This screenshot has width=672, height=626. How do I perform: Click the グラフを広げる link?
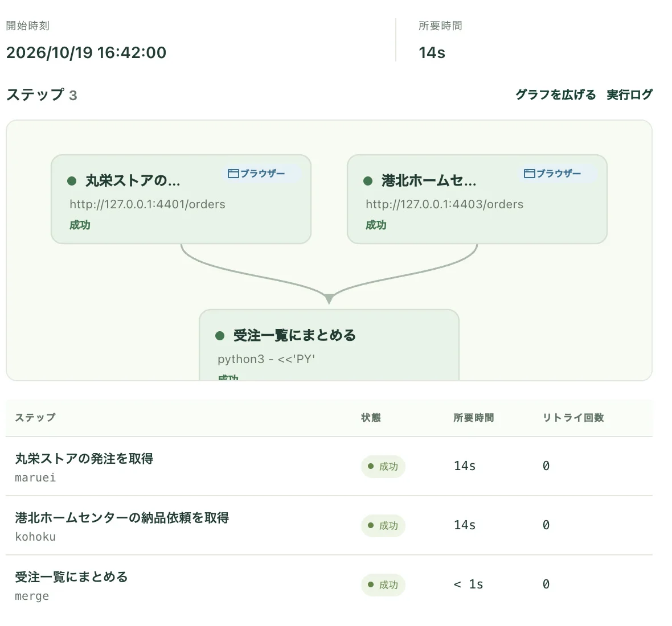click(555, 94)
